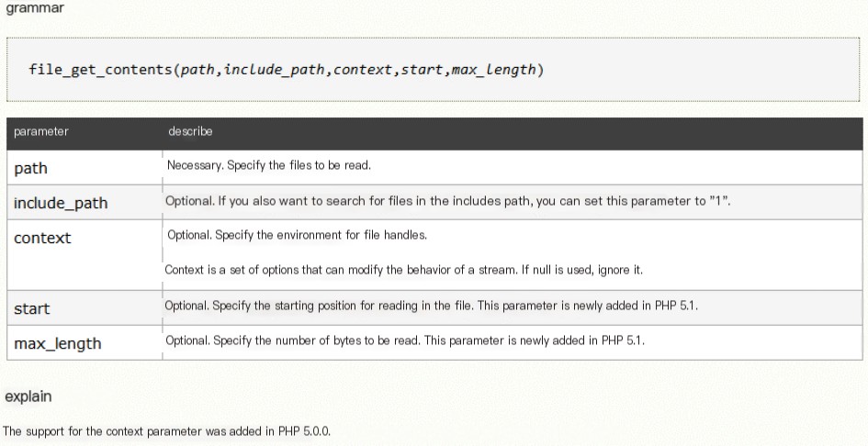Select the 'parameter' column header
Image resolution: width=868 pixels, height=446 pixels.
coord(41,132)
